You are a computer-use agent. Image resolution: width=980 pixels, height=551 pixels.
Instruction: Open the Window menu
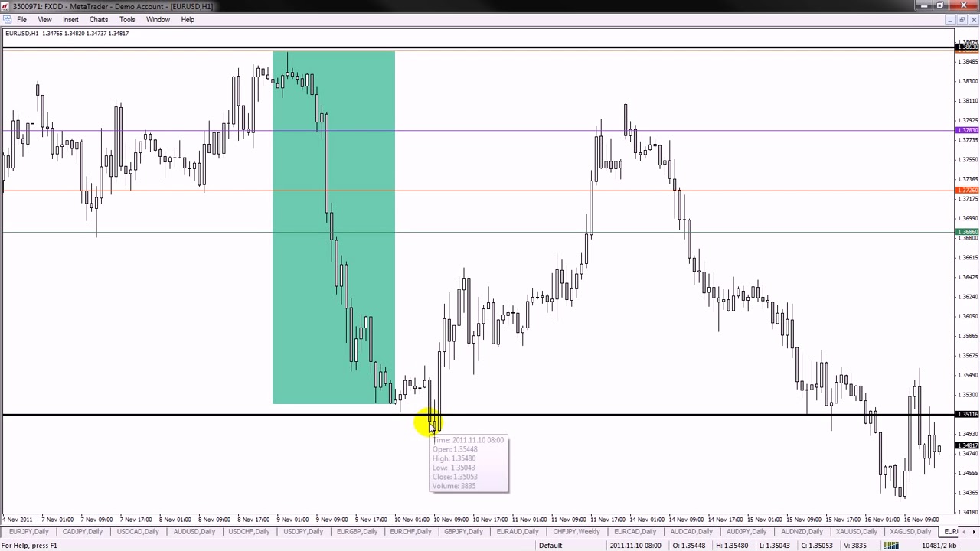(x=158, y=20)
